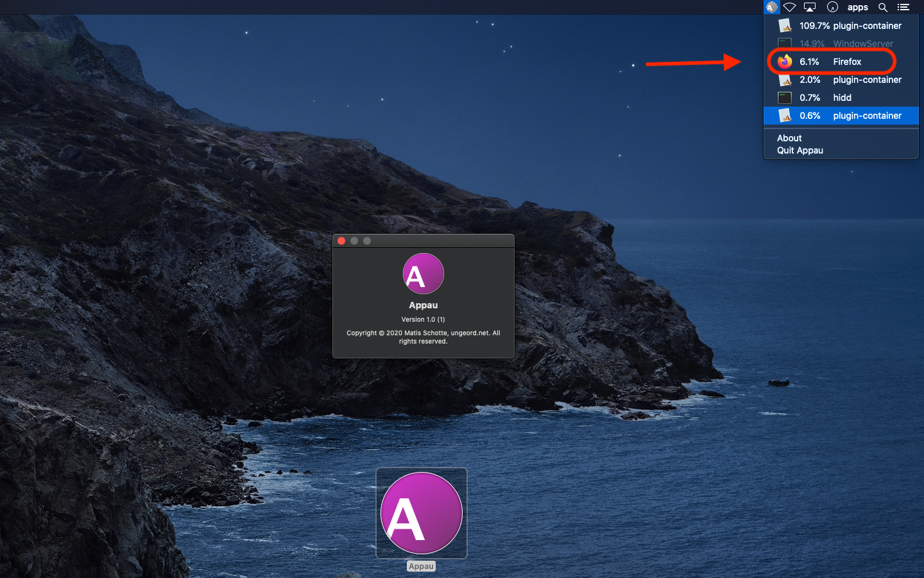Choose Quit Appau from the menu

click(800, 150)
